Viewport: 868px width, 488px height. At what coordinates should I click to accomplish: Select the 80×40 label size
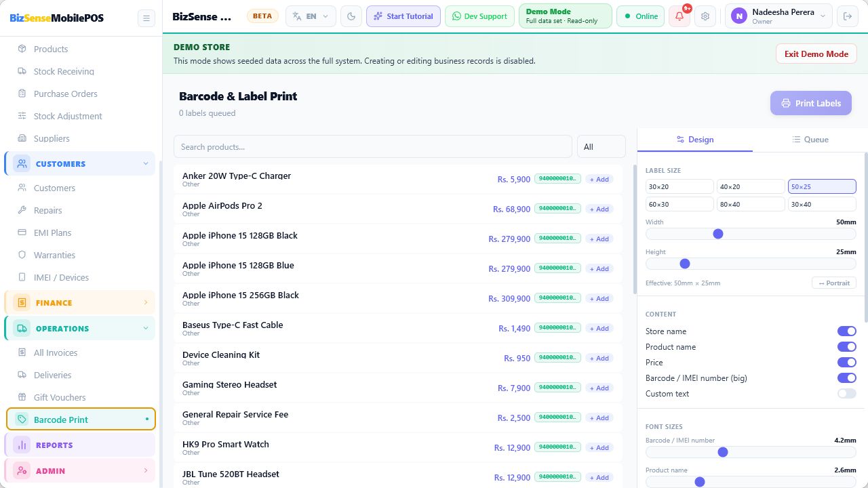pyautogui.click(x=751, y=204)
